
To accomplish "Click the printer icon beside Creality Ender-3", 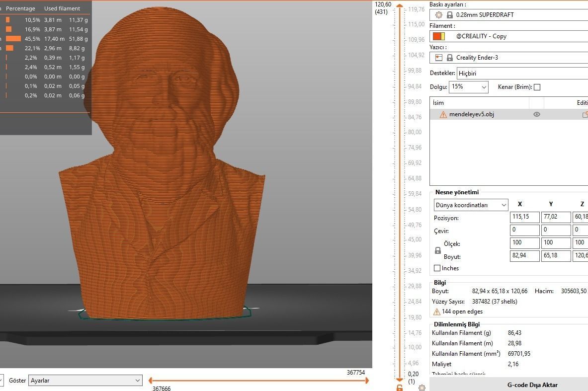I will [x=439, y=58].
